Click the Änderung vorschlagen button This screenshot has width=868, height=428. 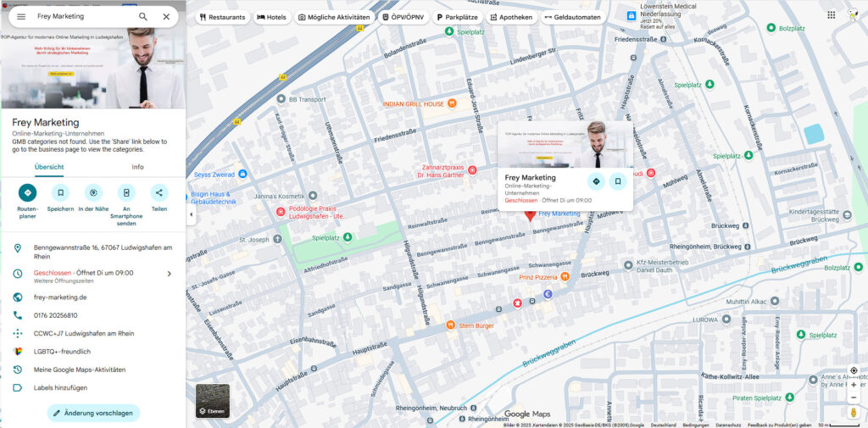click(93, 413)
